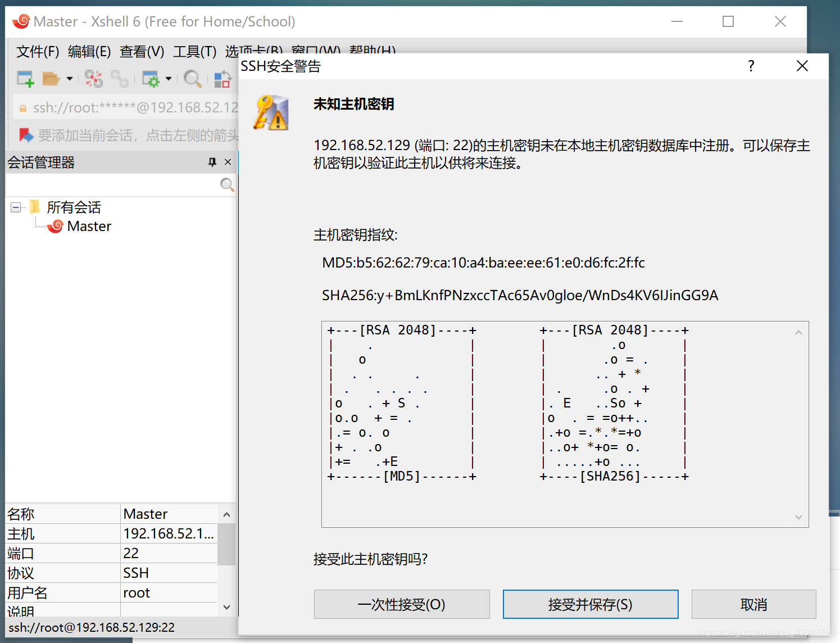840x643 pixels.
Task: Click the RSA 2048 SHA256 randomart
Action: pos(614,403)
